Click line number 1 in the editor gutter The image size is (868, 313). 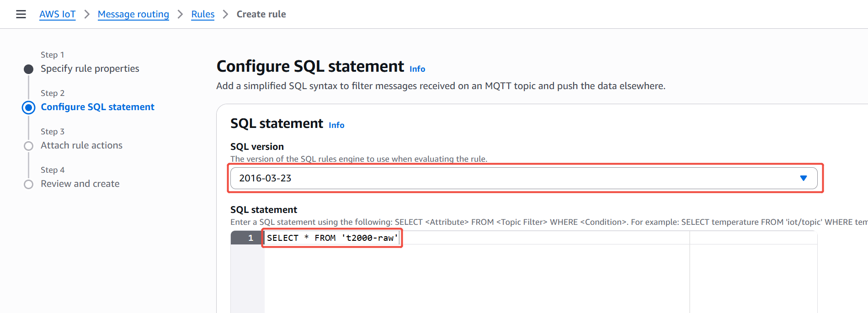pyautogui.click(x=250, y=238)
